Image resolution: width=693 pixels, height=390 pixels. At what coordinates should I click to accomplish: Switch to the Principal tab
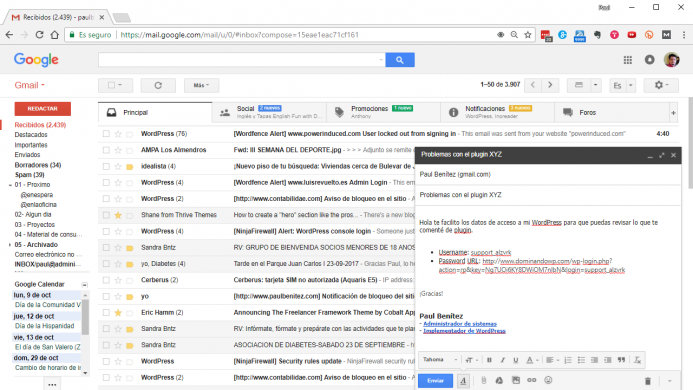pos(155,112)
